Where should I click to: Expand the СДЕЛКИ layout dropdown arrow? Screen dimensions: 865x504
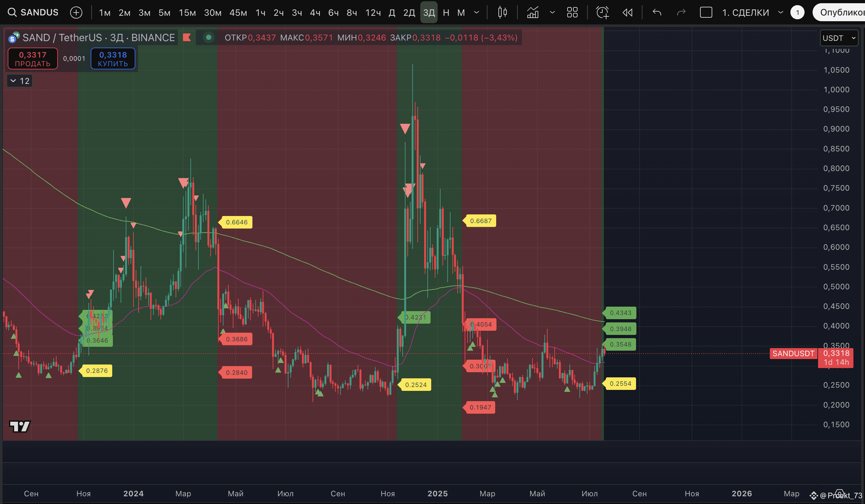[780, 13]
